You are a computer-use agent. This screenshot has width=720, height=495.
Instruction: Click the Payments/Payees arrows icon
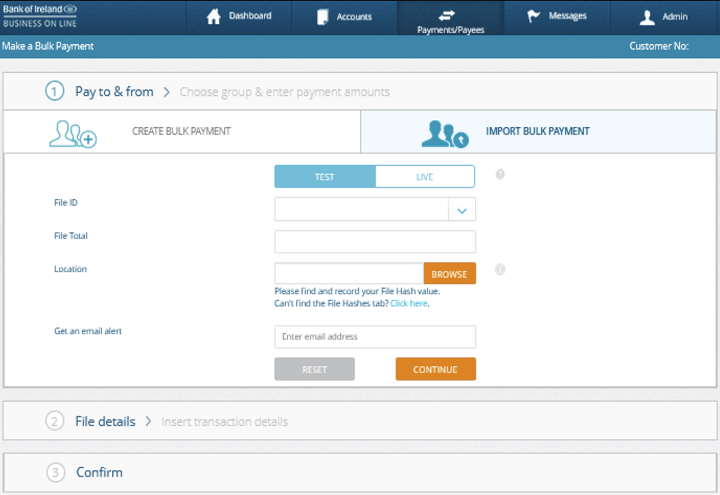tap(447, 14)
